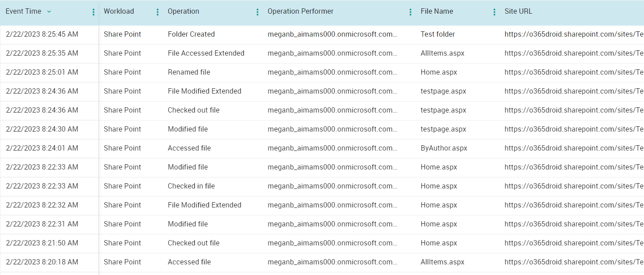Click the Renamed file operation cell

click(189, 72)
